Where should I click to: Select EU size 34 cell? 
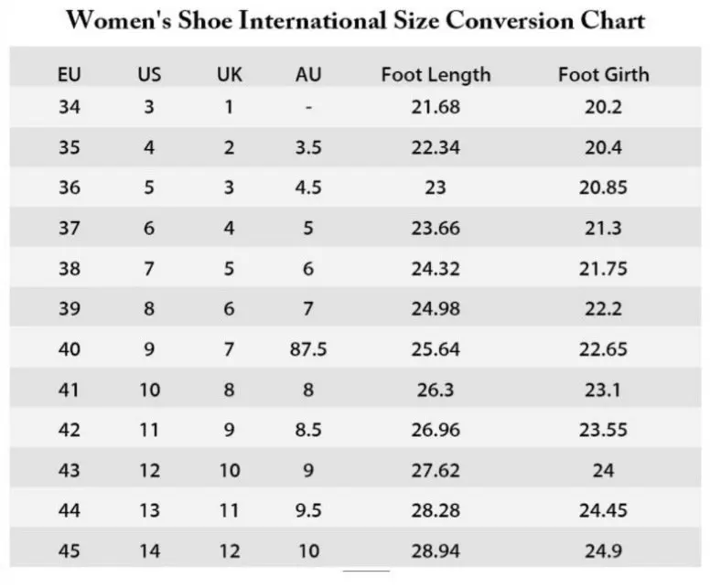pyautogui.click(x=69, y=107)
